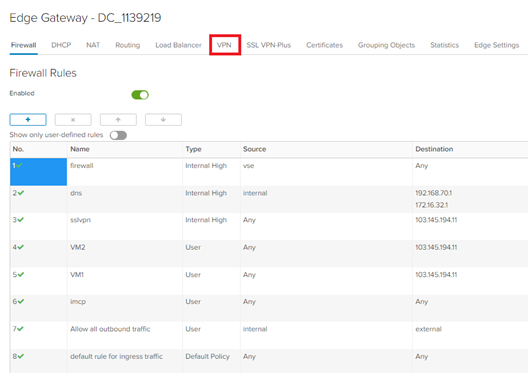This screenshot has width=528, height=373.
Task: Toggle Show only user-defined rules
Action: pos(118,135)
